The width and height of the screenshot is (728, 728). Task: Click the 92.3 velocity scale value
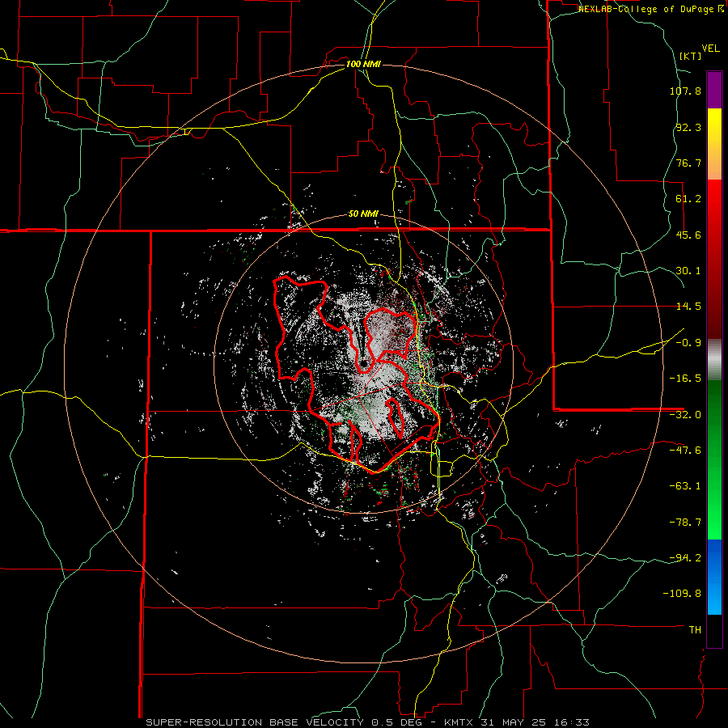[688, 127]
